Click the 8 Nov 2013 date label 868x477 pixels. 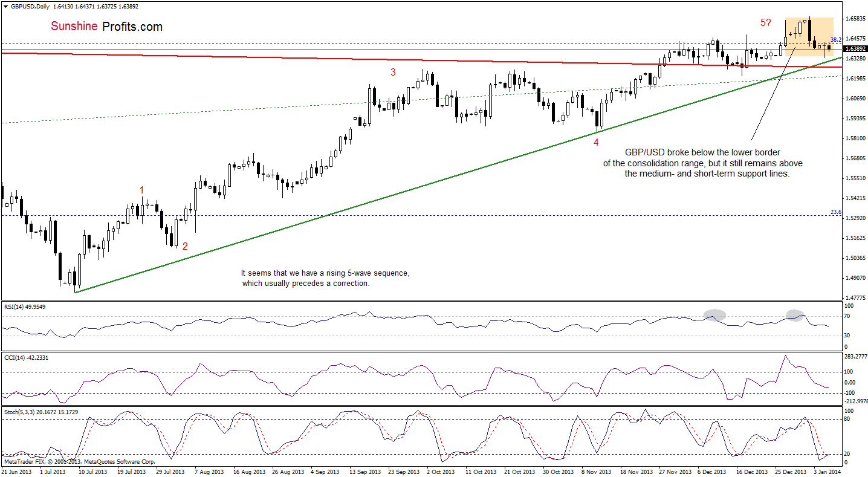(596, 472)
